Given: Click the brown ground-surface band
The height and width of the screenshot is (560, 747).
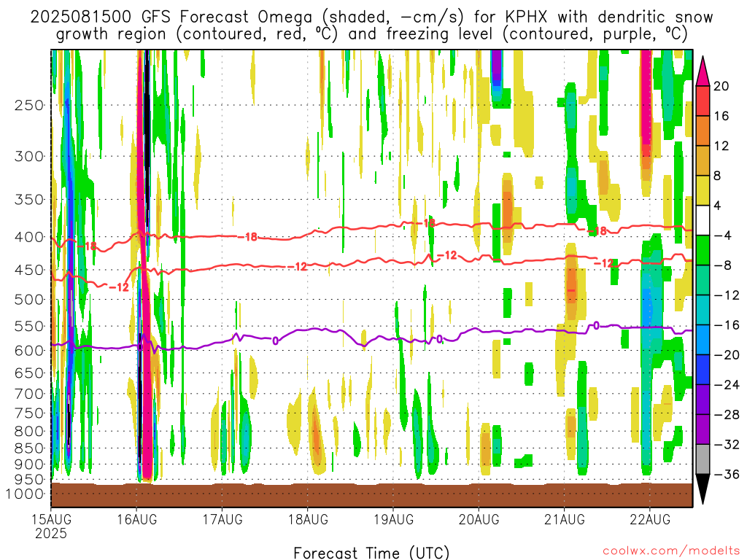Looking at the screenshot, I should coord(371,495).
